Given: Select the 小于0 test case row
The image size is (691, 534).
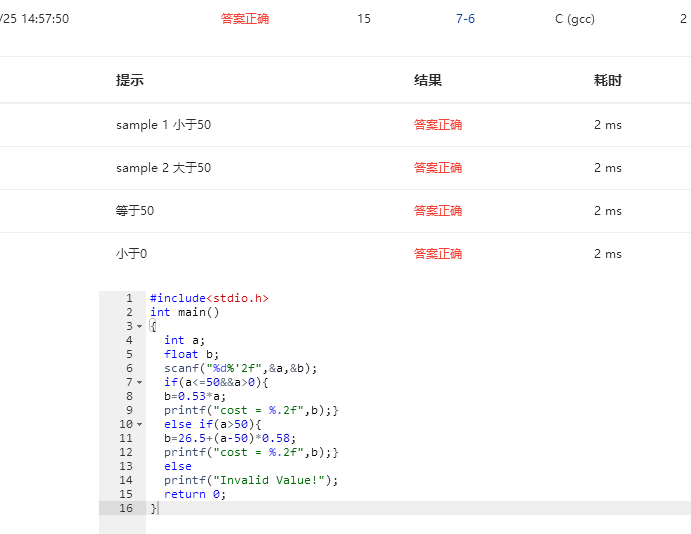Looking at the screenshot, I should [131, 254].
